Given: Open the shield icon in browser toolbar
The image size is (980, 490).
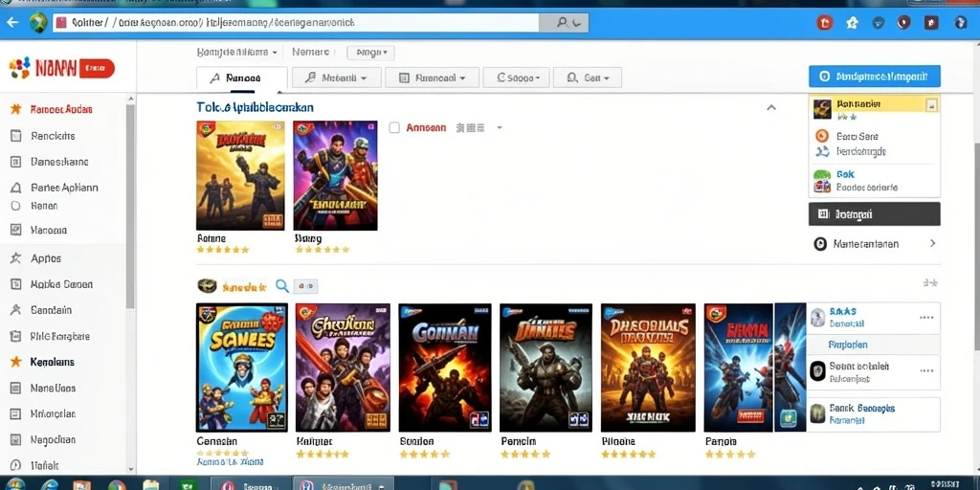Looking at the screenshot, I should click(879, 23).
